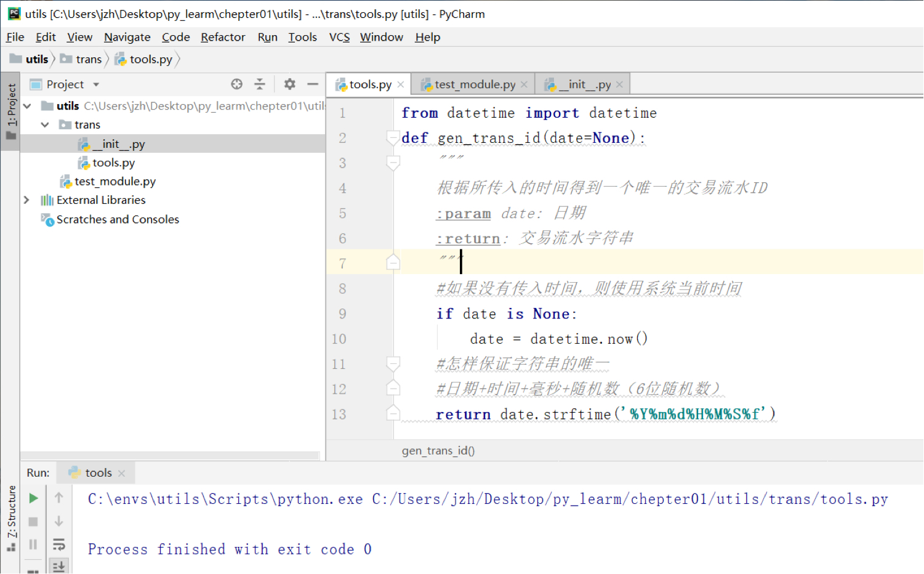
Task: Open the Window menu
Action: coord(382,37)
